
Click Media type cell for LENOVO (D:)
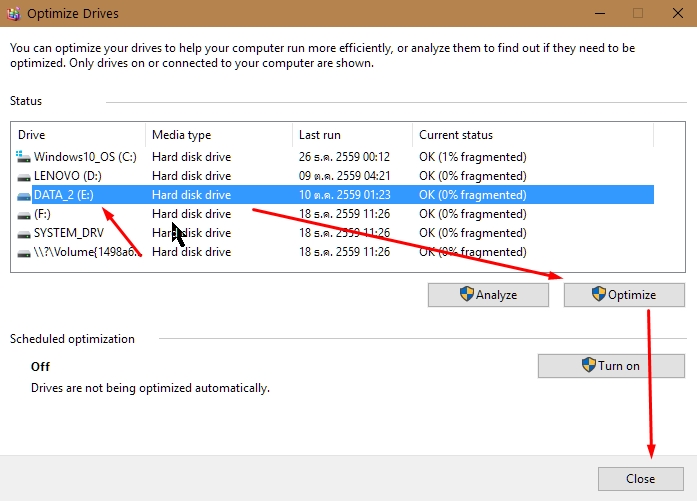point(192,176)
